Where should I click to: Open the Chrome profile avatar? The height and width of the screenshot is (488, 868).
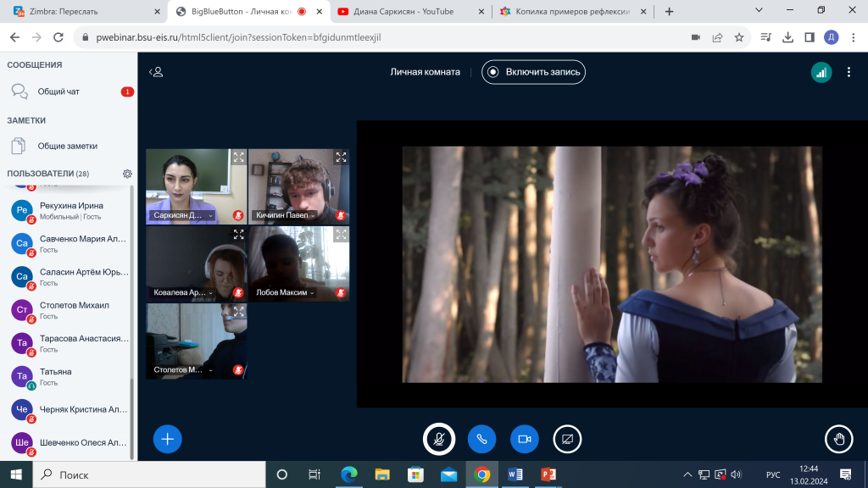[x=831, y=37]
